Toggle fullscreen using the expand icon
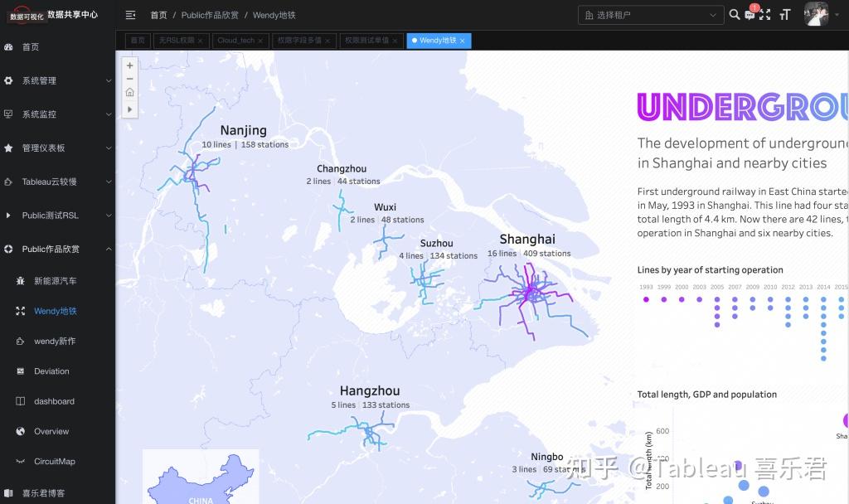This screenshot has height=504, width=849. click(767, 14)
